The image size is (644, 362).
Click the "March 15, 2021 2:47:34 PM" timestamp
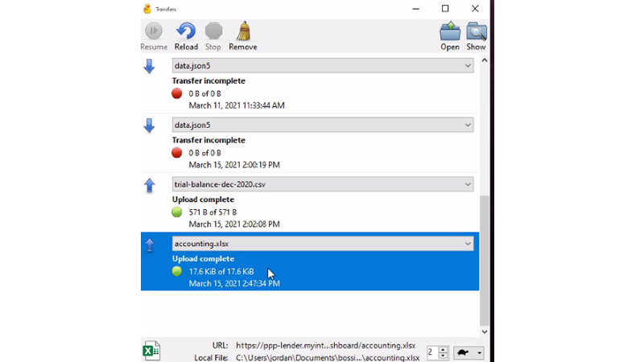point(234,283)
